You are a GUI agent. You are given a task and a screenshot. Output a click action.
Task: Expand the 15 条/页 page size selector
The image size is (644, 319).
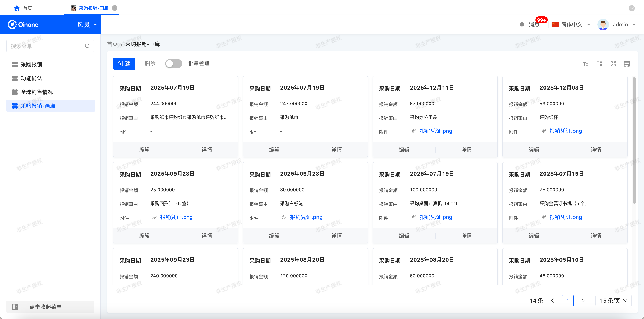point(613,300)
